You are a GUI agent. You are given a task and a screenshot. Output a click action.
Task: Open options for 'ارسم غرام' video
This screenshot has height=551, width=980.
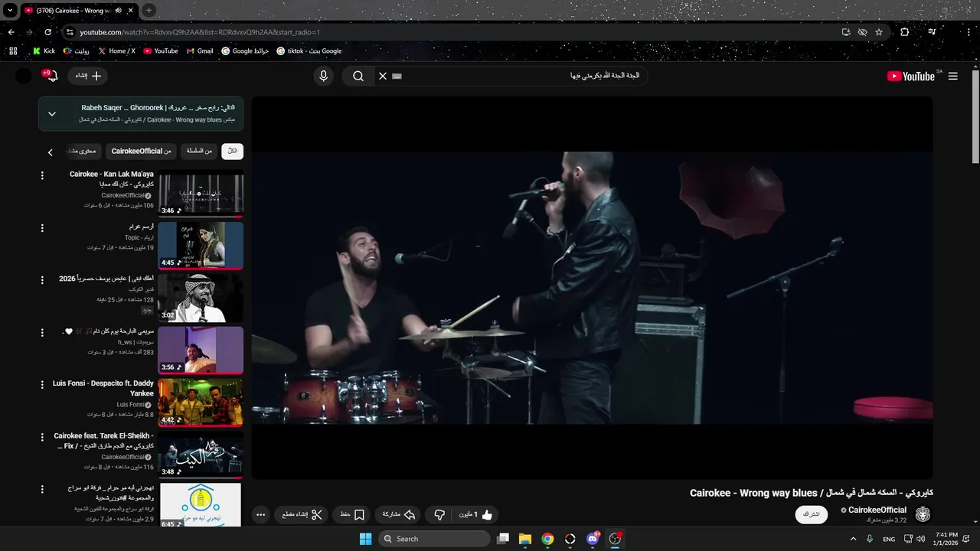(42, 228)
